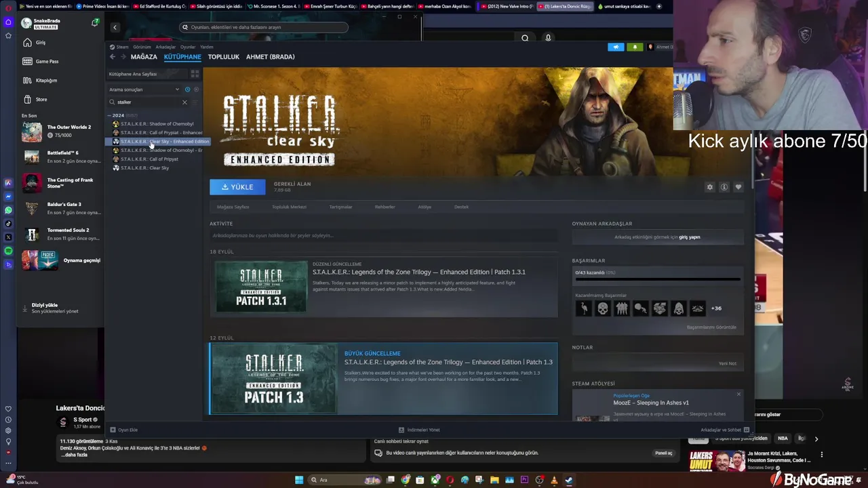Go forward with Steam's forward arrow

click(123, 57)
